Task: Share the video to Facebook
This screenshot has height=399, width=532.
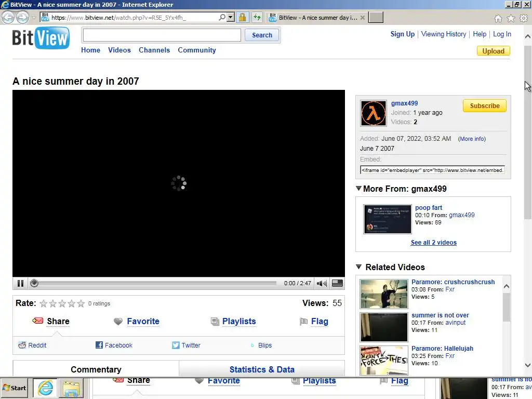Action: (114, 345)
